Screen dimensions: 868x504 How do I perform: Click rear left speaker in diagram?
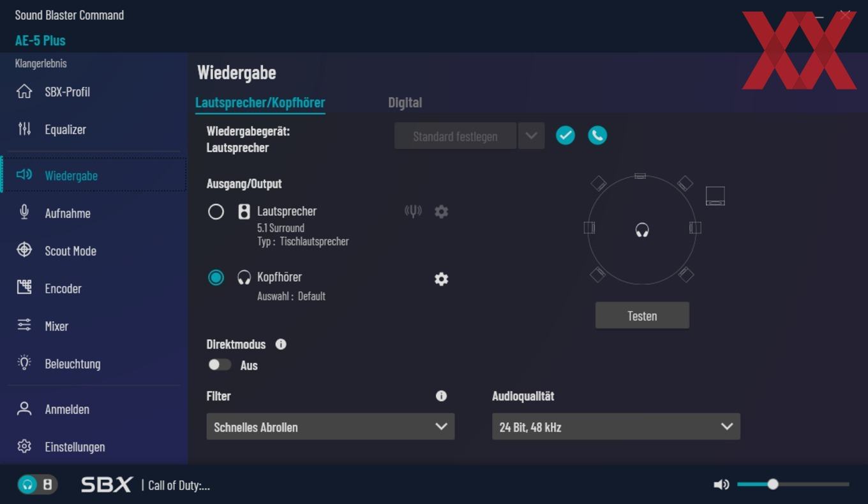point(597,275)
